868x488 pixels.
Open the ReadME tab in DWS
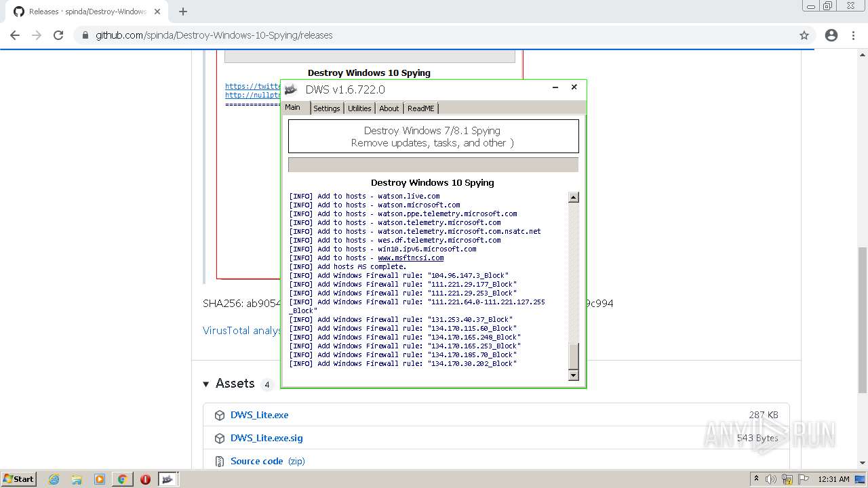[421, 108]
